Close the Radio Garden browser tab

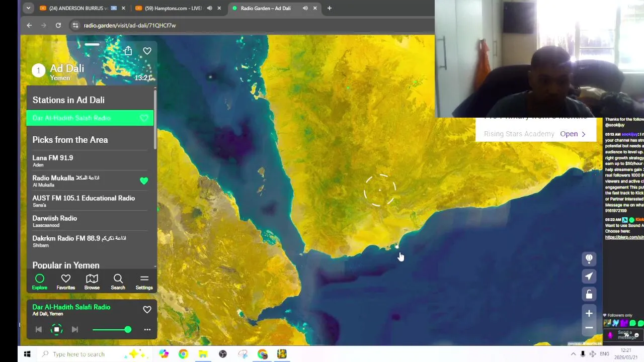[x=315, y=8]
